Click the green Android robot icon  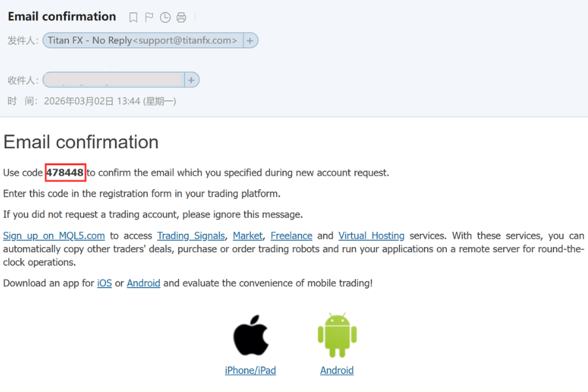[336, 335]
